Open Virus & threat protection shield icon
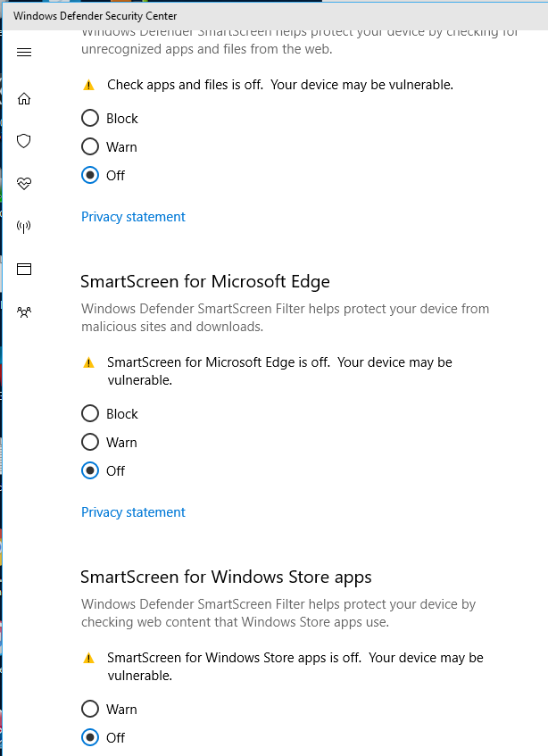 24,141
